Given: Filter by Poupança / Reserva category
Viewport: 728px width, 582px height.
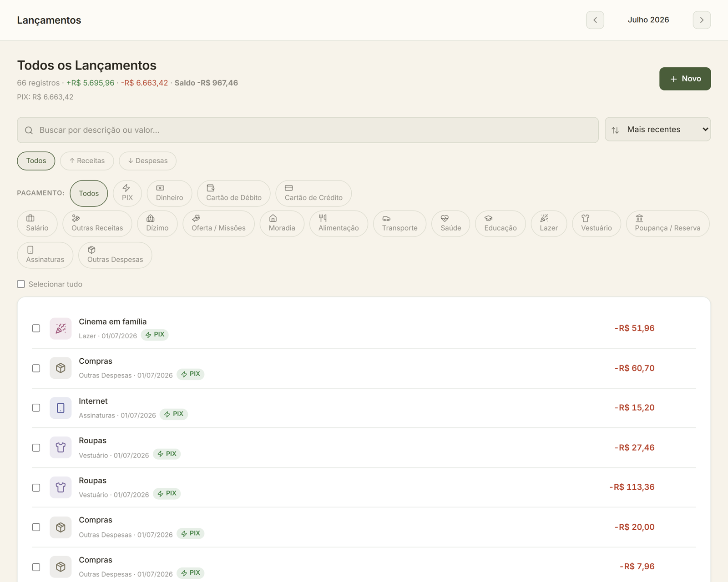Looking at the screenshot, I should 667,224.
